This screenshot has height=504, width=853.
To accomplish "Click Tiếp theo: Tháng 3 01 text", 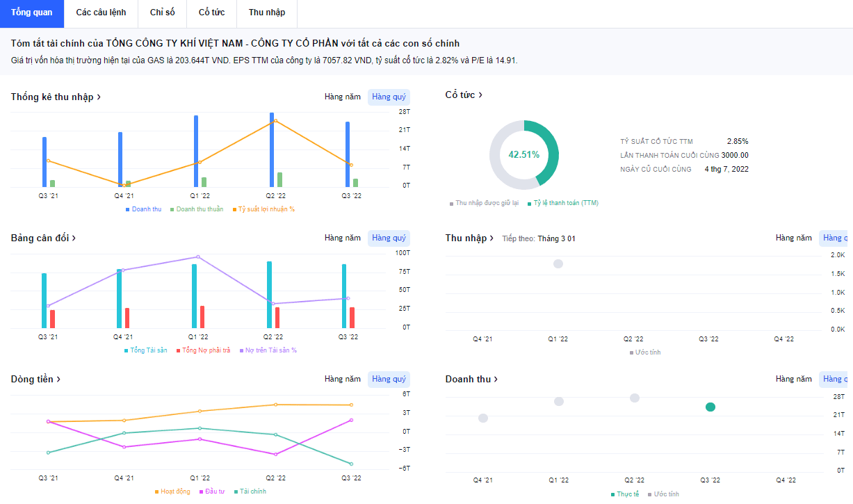I will pyautogui.click(x=539, y=238).
